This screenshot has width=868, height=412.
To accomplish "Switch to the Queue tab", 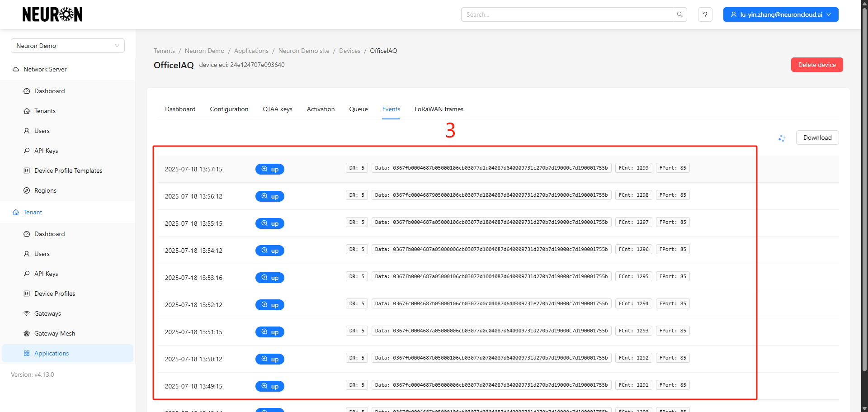I will 359,109.
